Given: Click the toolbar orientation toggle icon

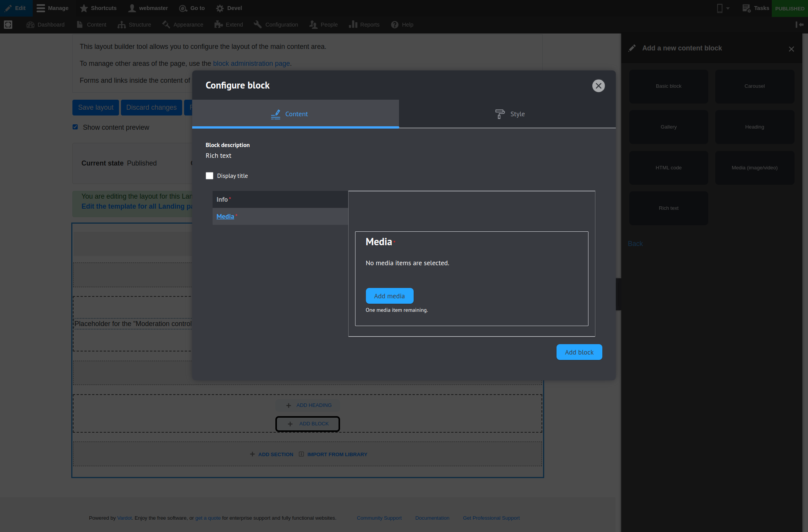Looking at the screenshot, I should pos(800,25).
